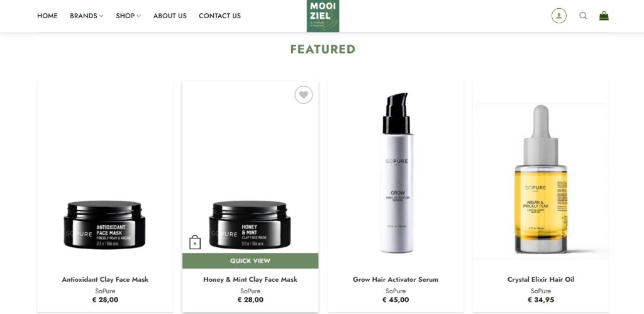Expand the Brands dropdown menu

tap(87, 16)
